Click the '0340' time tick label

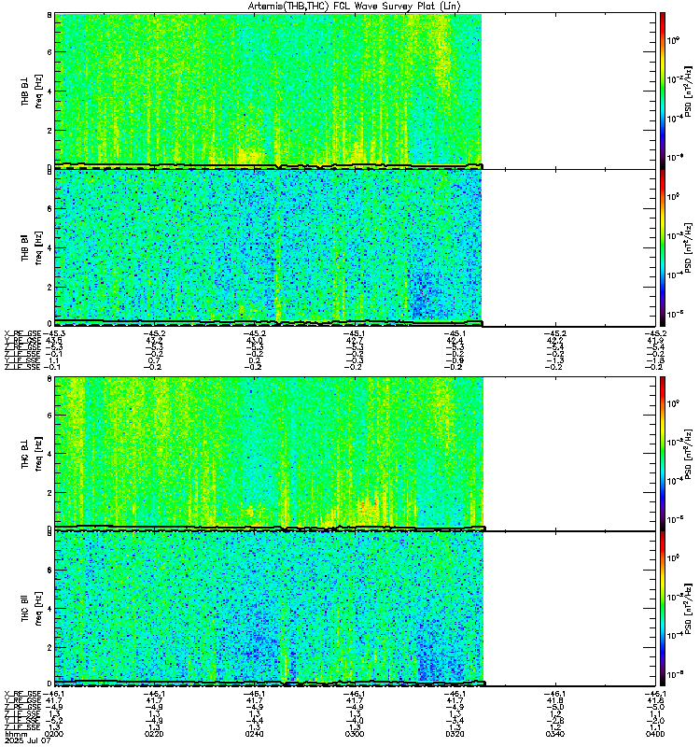point(555,734)
